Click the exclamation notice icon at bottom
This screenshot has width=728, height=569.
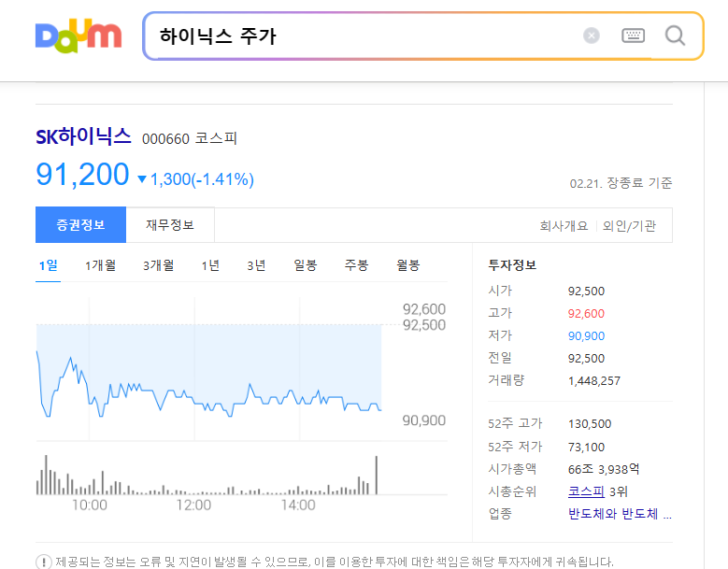point(44,562)
